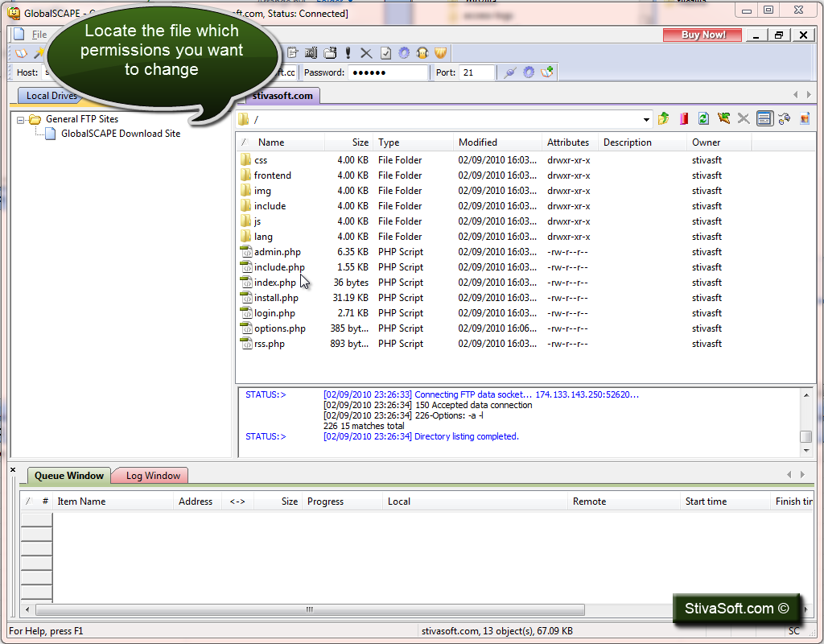Select GlobalSCAPE Download Site entry

121,134
